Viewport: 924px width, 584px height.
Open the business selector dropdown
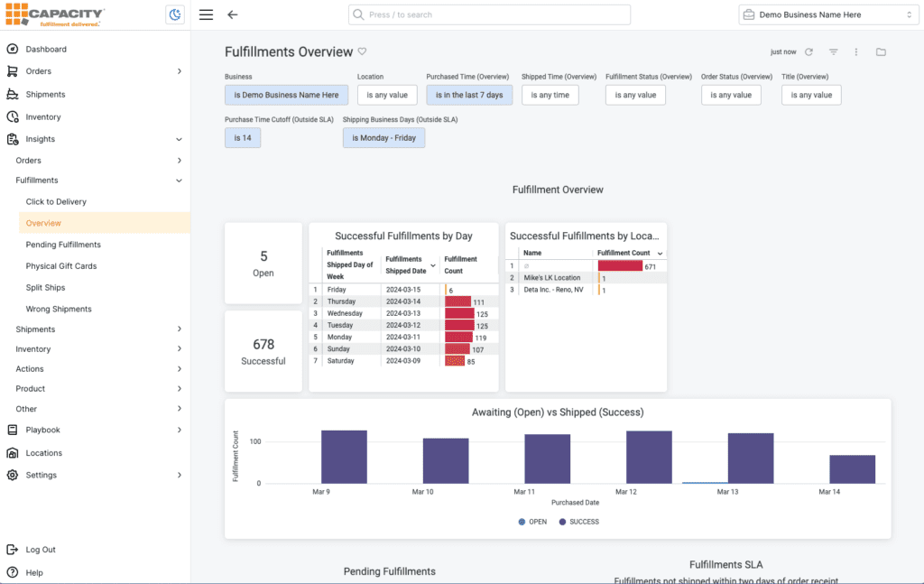point(827,14)
